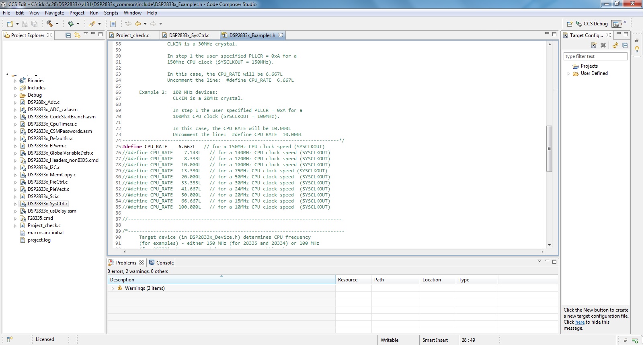This screenshot has height=345, width=644.
Task: Switch to the DSP2833x_SysCtrl.c editor tab
Action: (x=189, y=35)
